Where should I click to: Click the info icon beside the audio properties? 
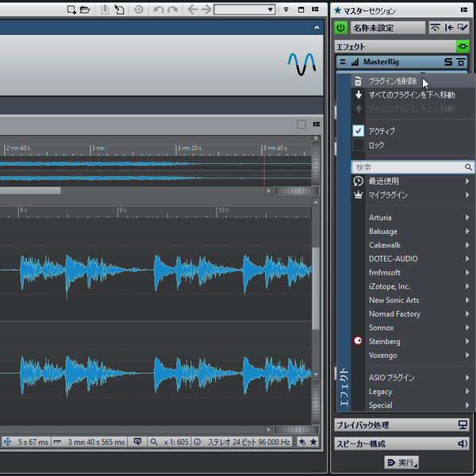pos(197,442)
